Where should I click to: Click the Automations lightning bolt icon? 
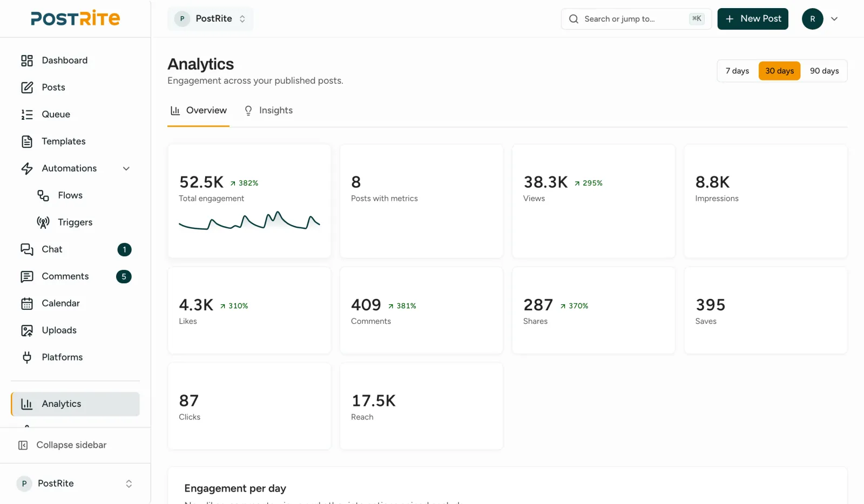coord(27,168)
